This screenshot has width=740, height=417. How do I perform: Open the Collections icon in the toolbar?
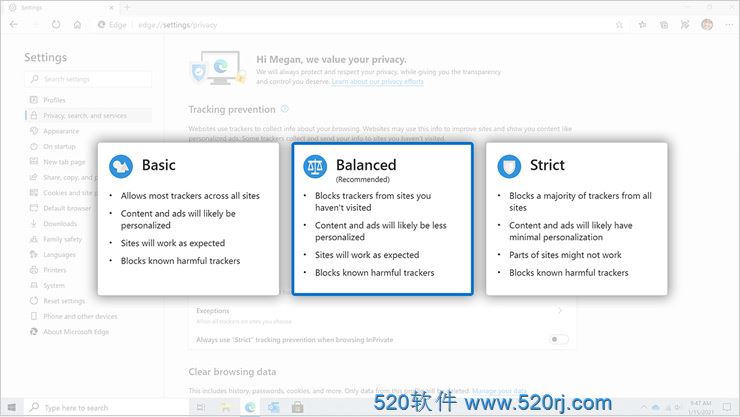coord(664,25)
